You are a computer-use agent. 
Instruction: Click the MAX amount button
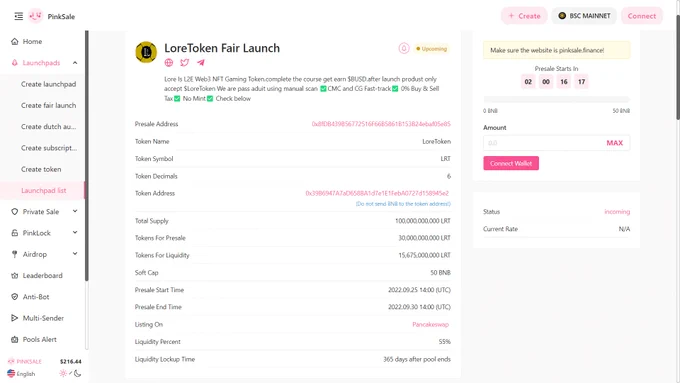(614, 143)
